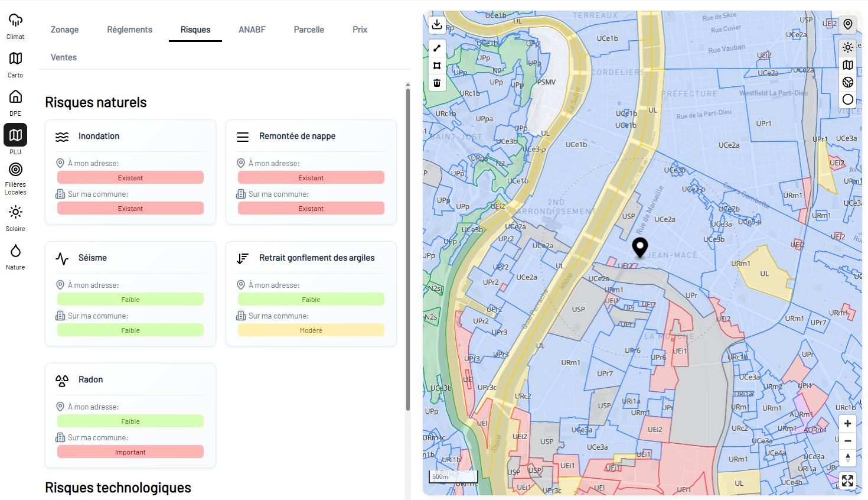Open the Règlements tab
This screenshot has height=500, width=868.
pos(130,30)
